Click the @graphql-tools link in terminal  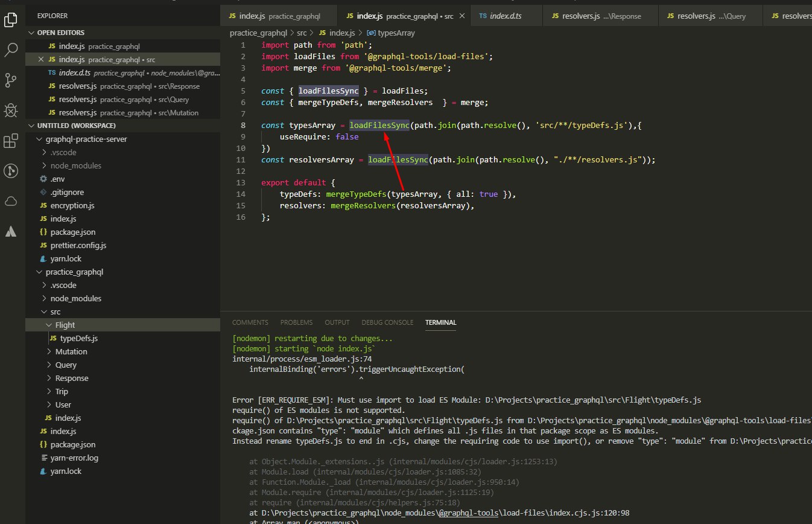click(468, 513)
